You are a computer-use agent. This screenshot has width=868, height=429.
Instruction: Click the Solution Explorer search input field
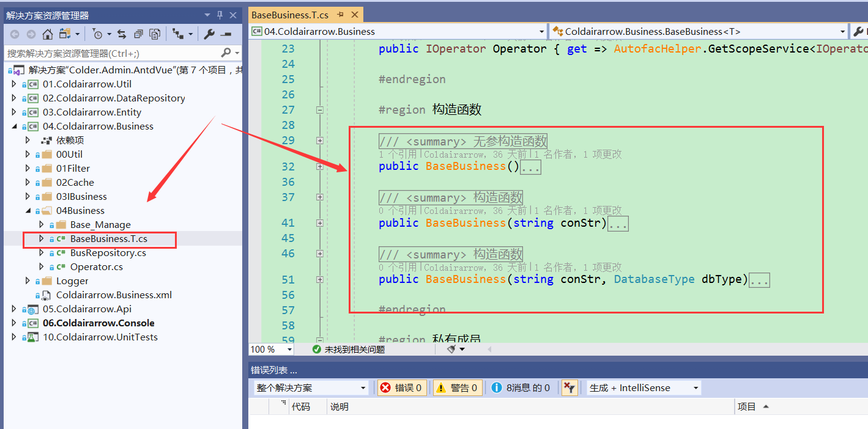113,53
